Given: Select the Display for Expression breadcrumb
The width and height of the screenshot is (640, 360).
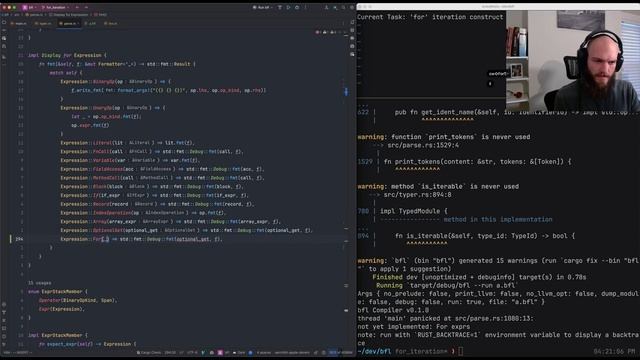Looking at the screenshot, I should (69, 15).
